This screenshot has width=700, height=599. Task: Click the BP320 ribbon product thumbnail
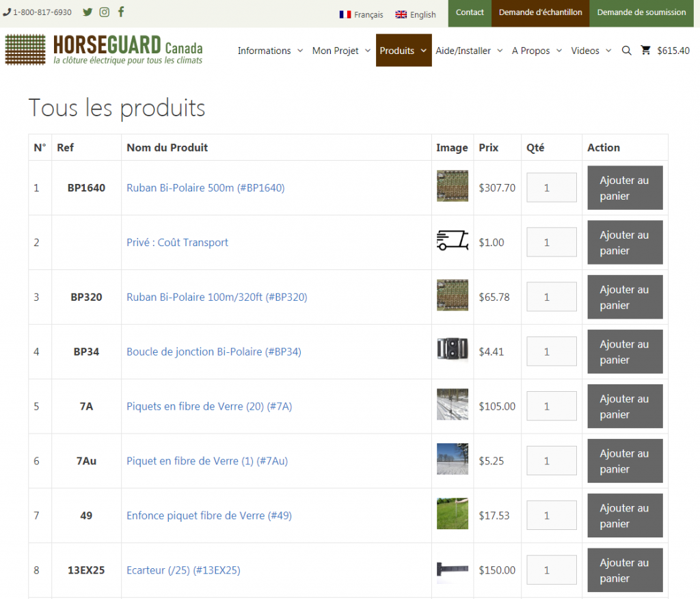click(x=453, y=295)
